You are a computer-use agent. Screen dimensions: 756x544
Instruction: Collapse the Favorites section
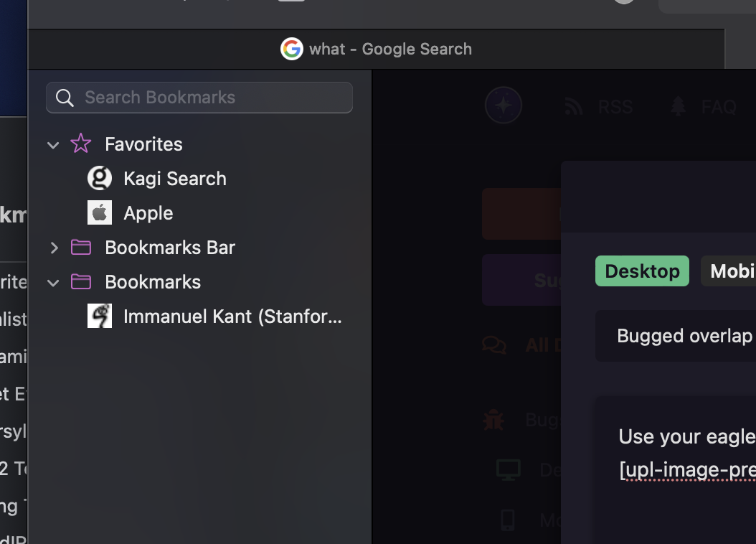click(53, 144)
